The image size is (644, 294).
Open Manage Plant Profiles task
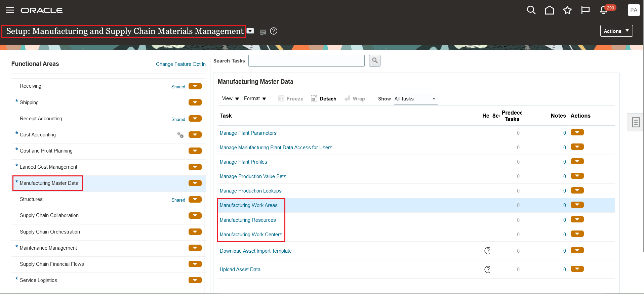coord(243,162)
